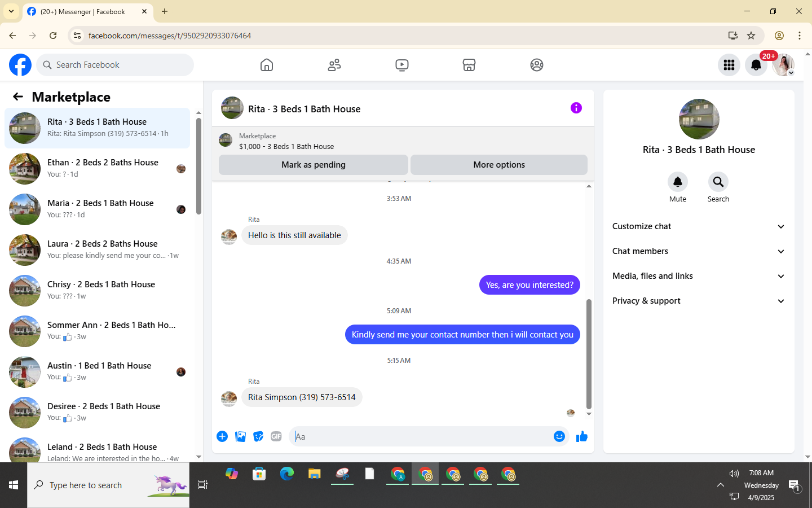The image size is (812, 508).
Task: Open Rita 3 Beds 1 Bath House chat
Action: tap(98, 128)
